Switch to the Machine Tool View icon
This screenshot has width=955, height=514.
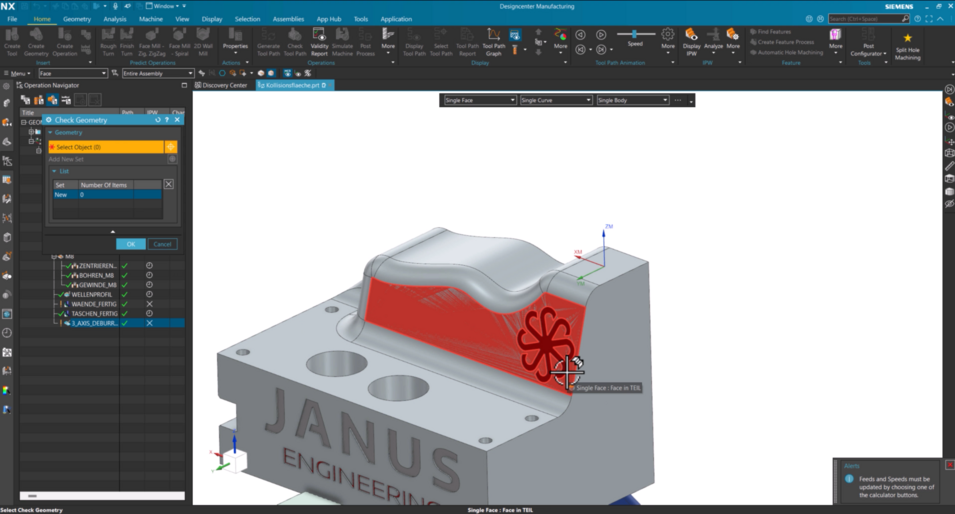(39, 100)
